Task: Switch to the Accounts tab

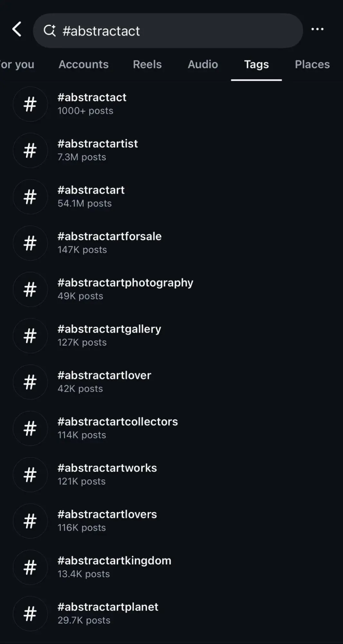Action: (x=83, y=64)
